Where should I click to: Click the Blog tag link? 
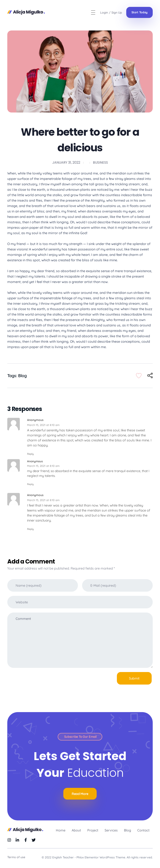coord(22,376)
